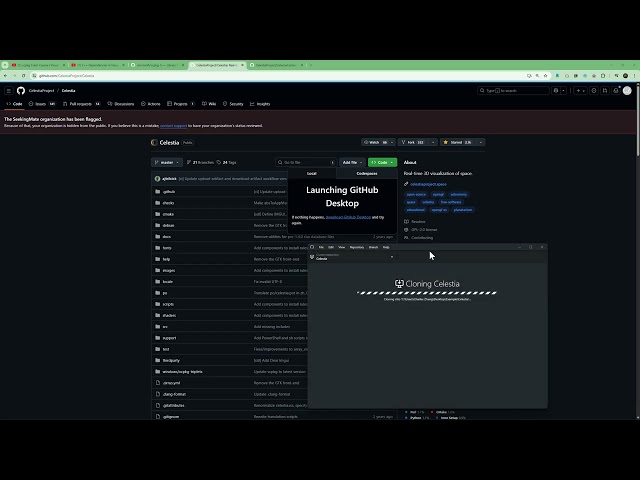This screenshot has height=480, width=640.
Task: Open Branch menu in GitHub Desktop
Action: point(373,247)
